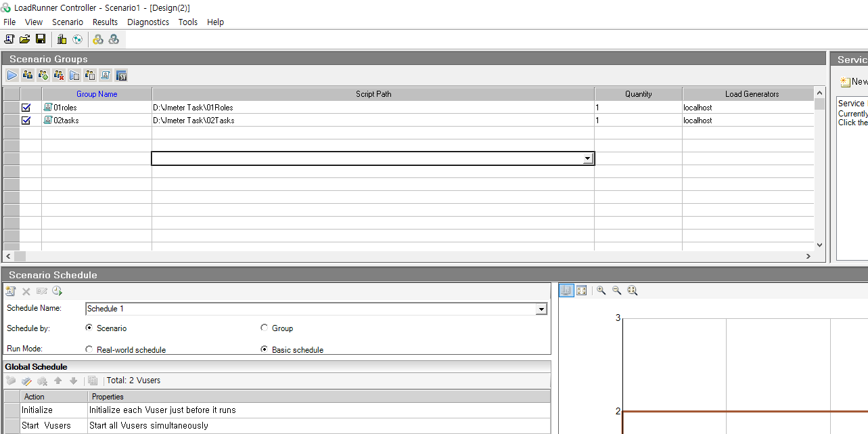Edit action with the pencil block icon
This screenshot has width=868, height=434.
(x=26, y=381)
